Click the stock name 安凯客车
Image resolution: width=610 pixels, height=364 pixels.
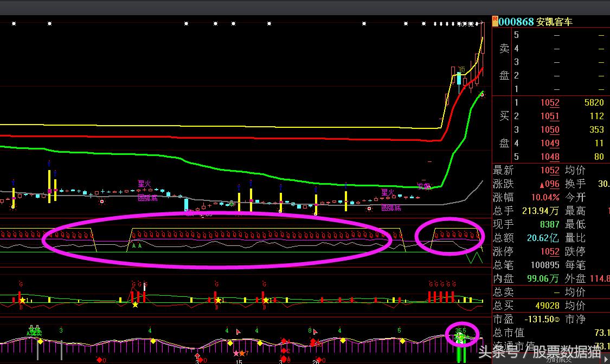coord(554,22)
